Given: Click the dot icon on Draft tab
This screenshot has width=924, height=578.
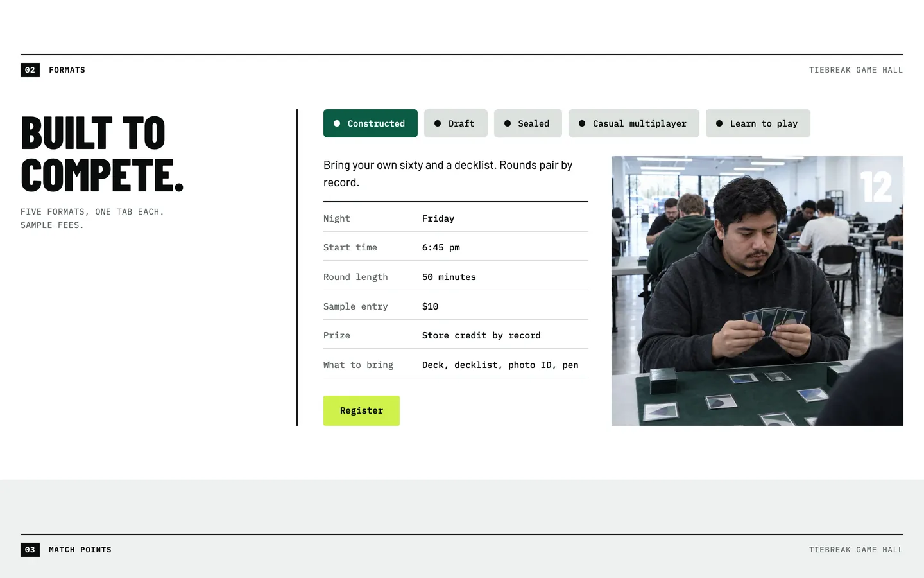Looking at the screenshot, I should [x=438, y=123].
